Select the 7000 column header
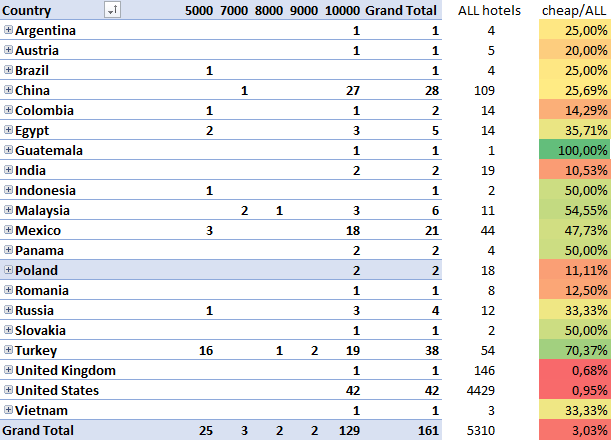 (234, 10)
